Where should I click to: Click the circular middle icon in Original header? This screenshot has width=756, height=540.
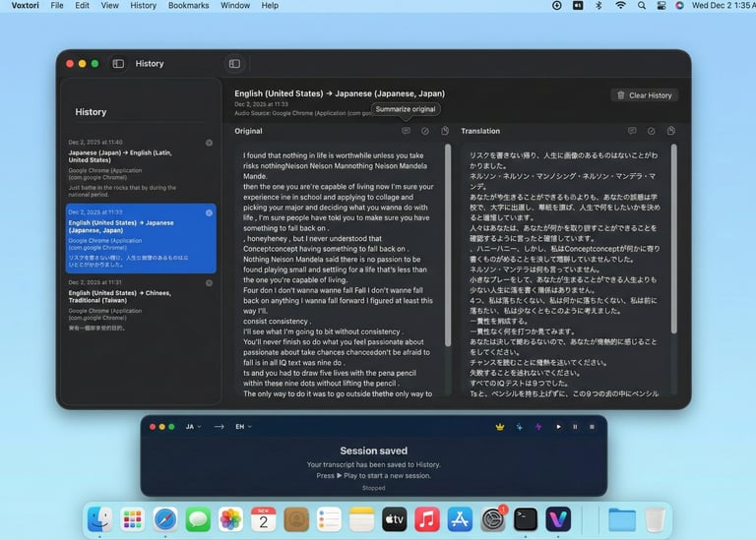(x=425, y=131)
